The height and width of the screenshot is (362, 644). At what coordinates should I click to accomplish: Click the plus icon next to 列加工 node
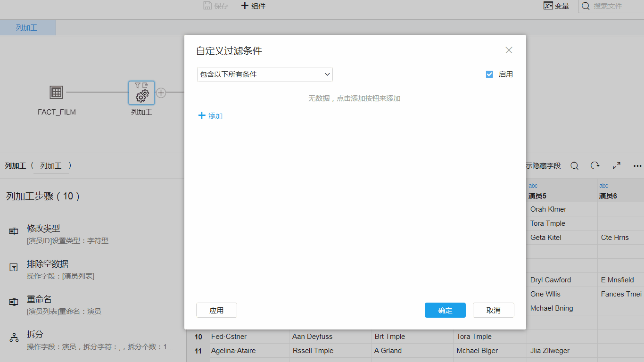[x=161, y=93]
